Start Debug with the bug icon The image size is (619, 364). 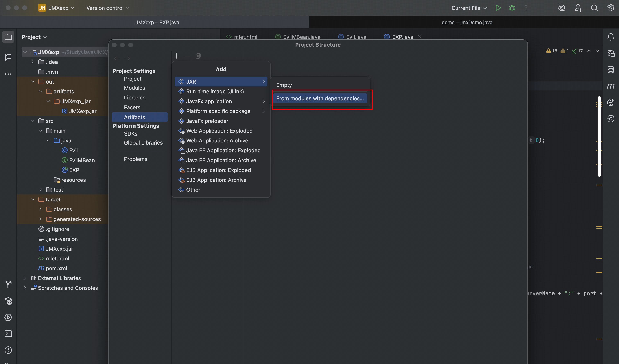512,8
